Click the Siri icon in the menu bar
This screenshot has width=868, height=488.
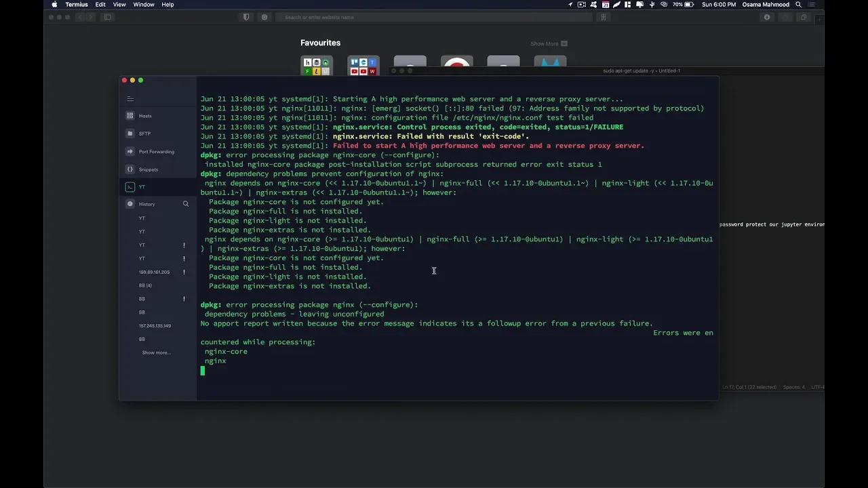(x=663, y=5)
